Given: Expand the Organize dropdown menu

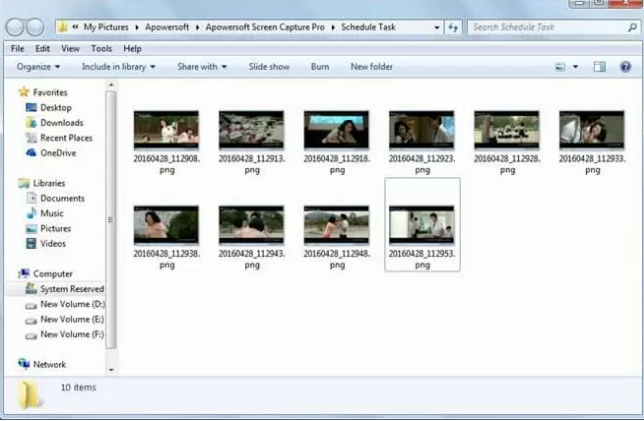Looking at the screenshot, I should [38, 67].
